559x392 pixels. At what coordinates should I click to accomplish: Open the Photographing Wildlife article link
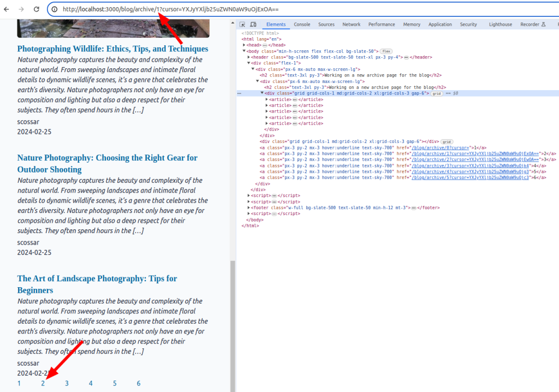[112, 49]
